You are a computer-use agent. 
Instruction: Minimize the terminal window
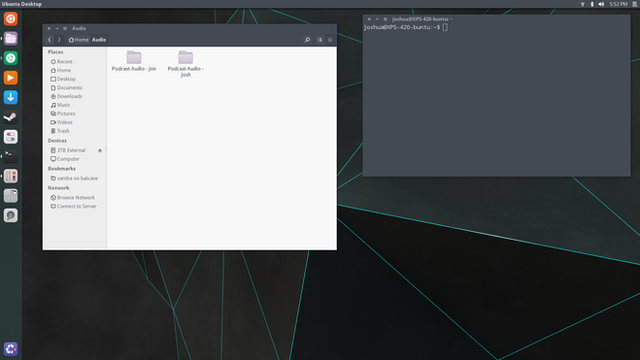(x=377, y=19)
